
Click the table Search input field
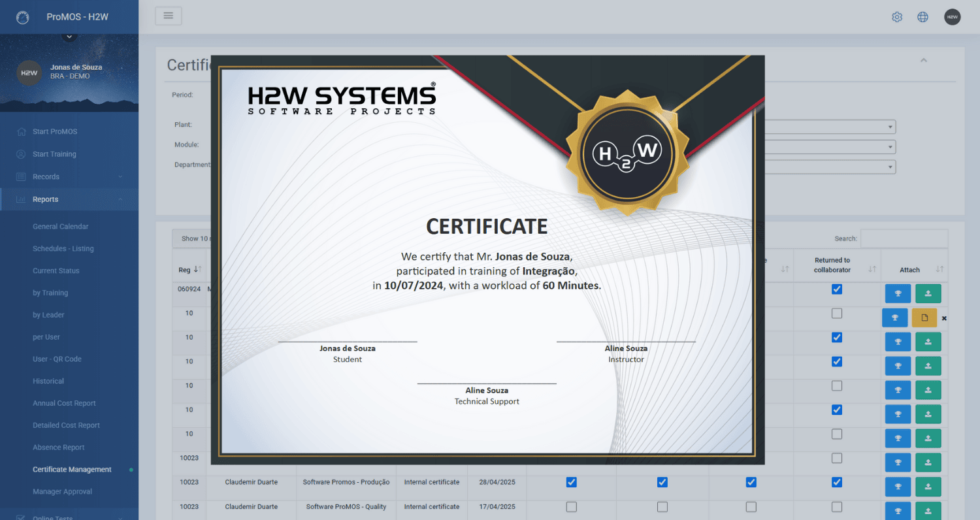(904, 238)
